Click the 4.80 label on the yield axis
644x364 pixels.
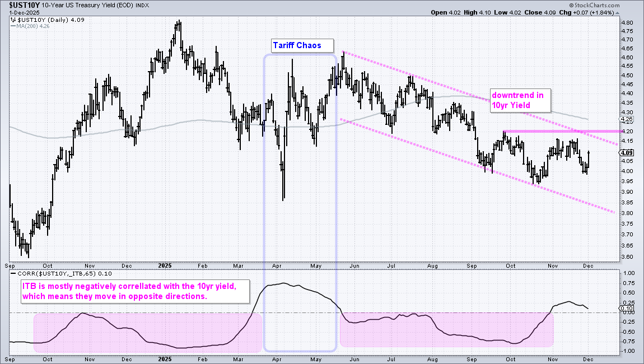point(627,22)
